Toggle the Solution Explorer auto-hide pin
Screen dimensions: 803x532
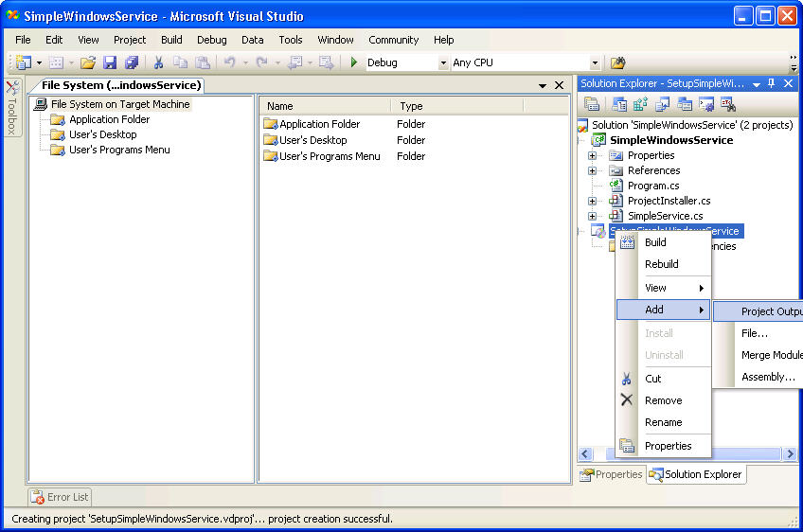point(771,83)
